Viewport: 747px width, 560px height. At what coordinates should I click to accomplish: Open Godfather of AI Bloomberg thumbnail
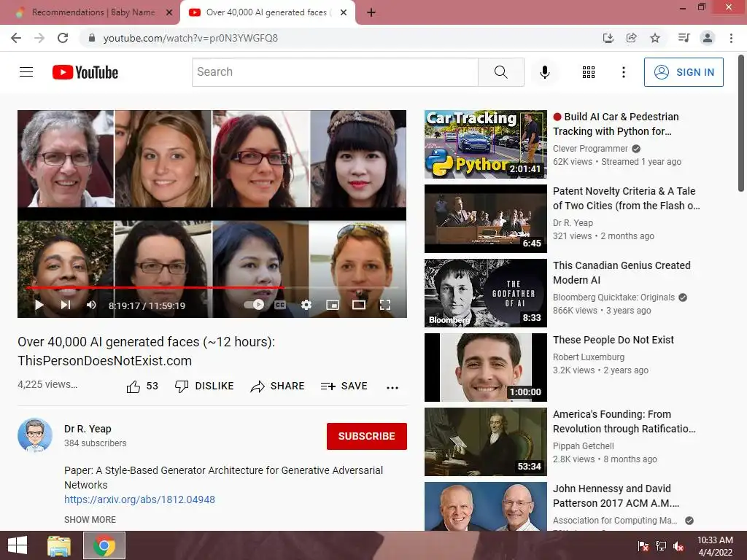[x=485, y=293]
